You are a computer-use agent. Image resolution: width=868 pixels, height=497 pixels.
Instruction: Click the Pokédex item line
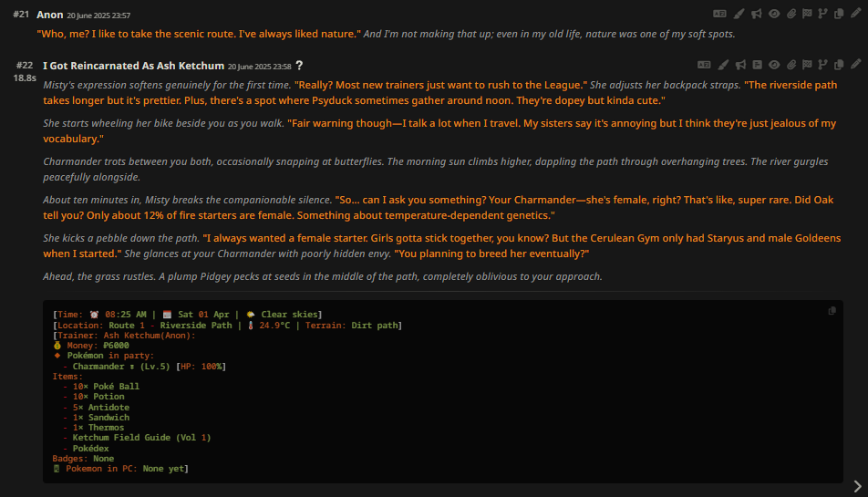point(86,449)
